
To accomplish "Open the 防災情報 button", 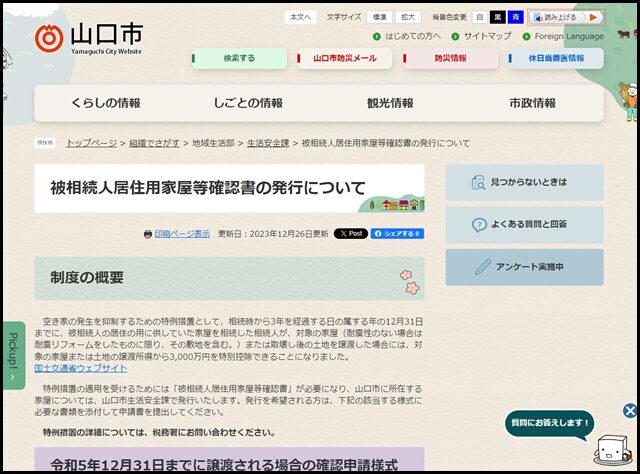I will click(450, 58).
